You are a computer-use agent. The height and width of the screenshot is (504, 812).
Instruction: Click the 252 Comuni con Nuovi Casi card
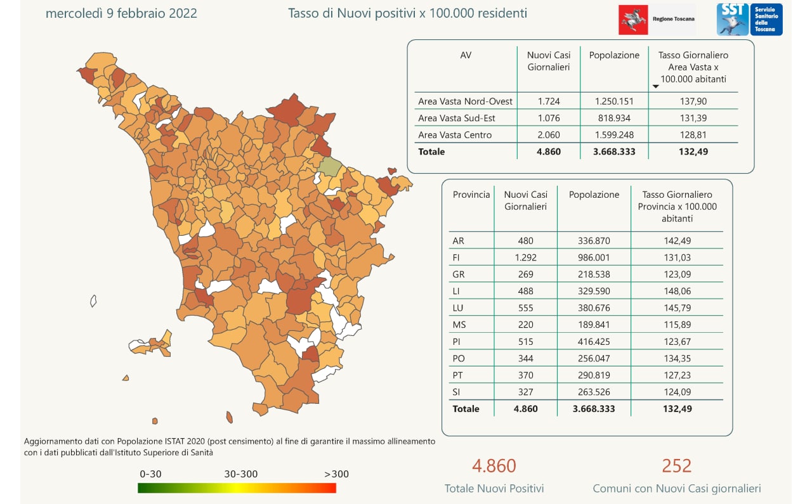[676, 475]
